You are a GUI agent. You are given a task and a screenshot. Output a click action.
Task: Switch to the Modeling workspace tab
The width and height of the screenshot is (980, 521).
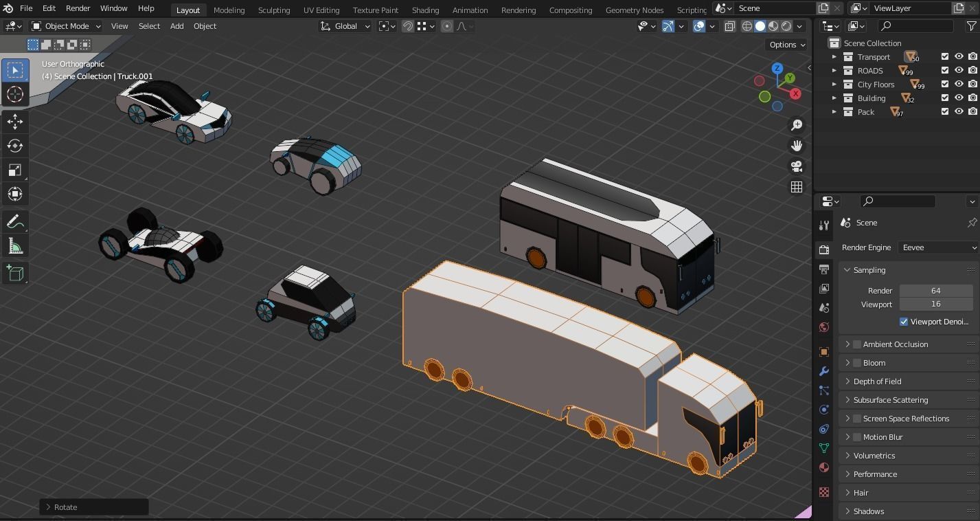point(229,10)
